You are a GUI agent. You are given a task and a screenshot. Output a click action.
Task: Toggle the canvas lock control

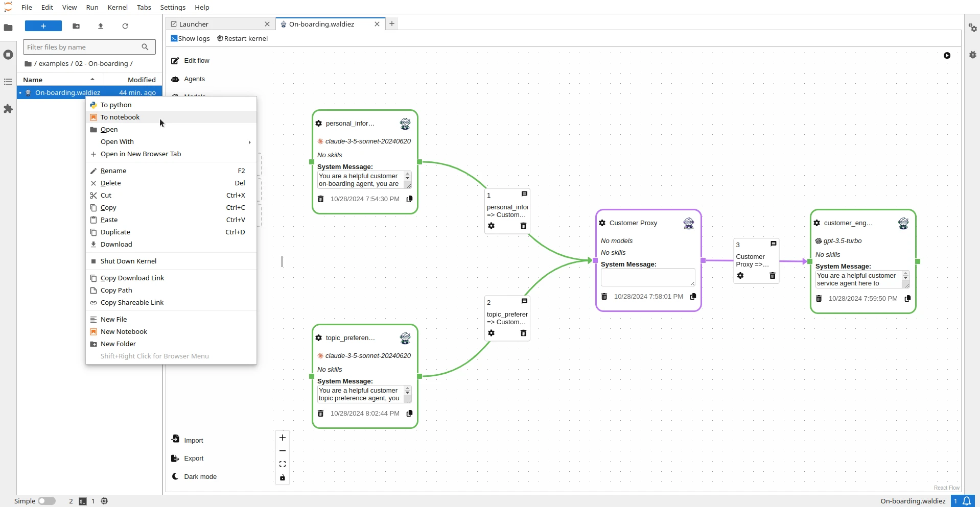click(282, 478)
